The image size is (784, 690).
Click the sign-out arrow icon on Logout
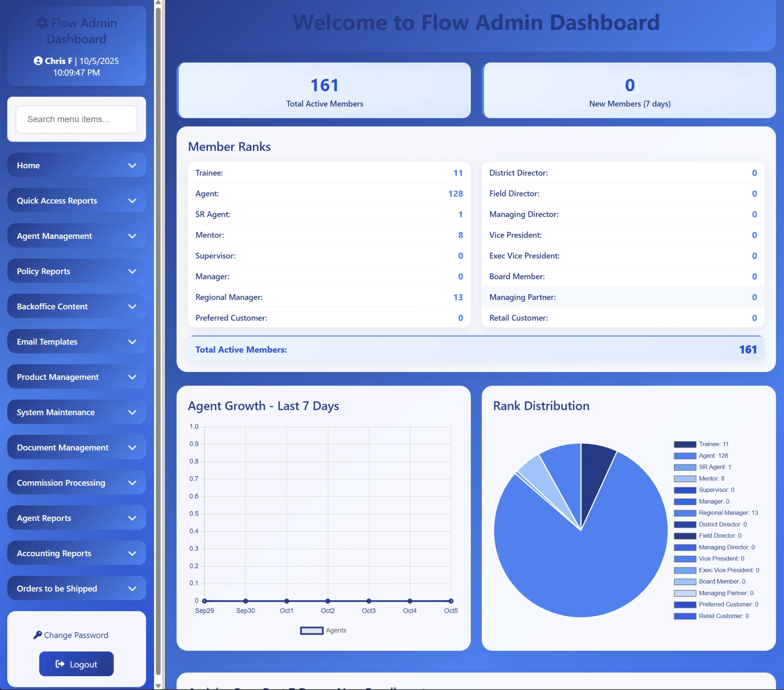[x=60, y=664]
